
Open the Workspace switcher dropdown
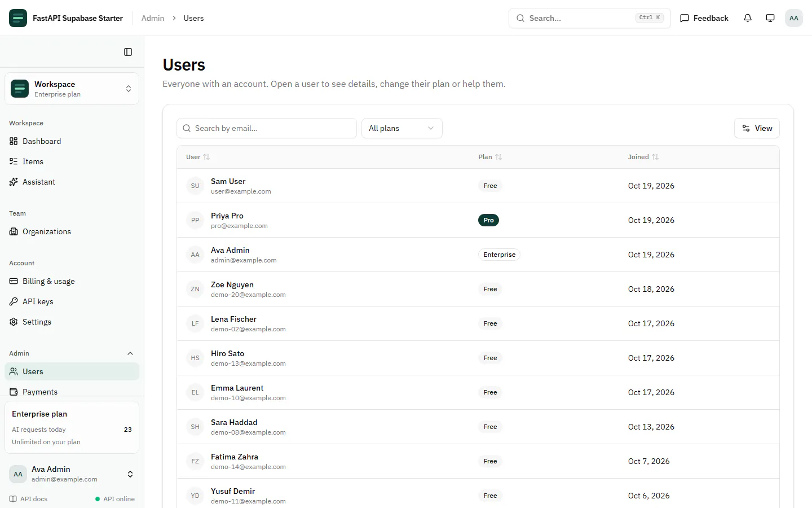pos(72,89)
